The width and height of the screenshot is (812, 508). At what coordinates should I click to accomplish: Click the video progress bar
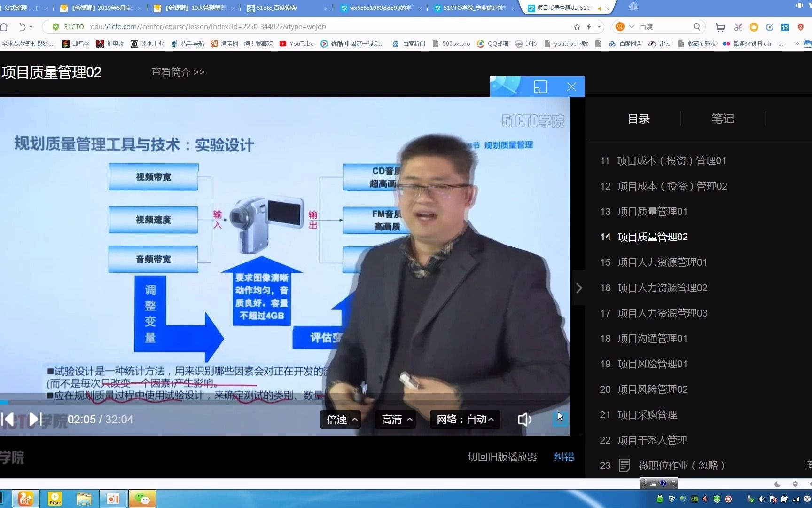click(282, 402)
